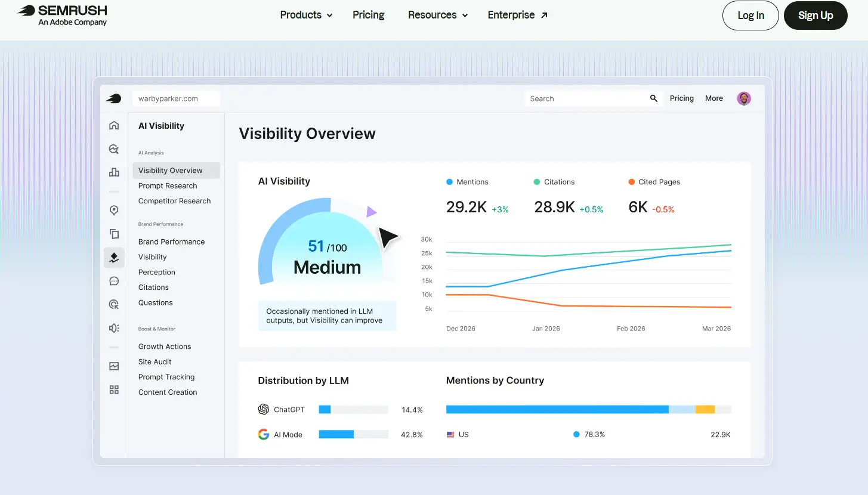Open the Enterprise navigation link
Screen dimensions: 868x495
click(517, 15)
